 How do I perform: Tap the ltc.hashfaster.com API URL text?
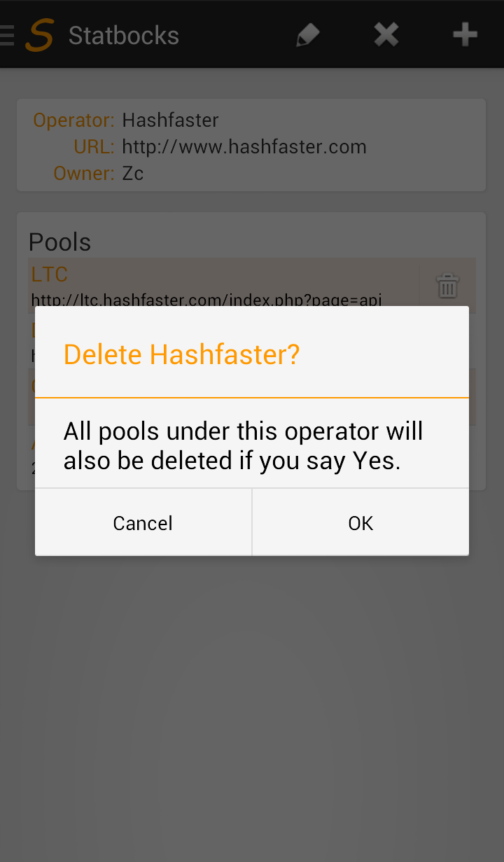click(206, 300)
